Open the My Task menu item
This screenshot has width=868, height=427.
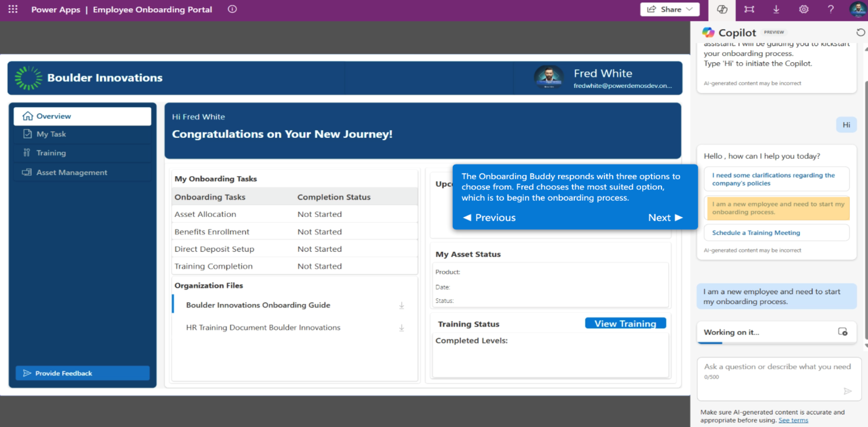[51, 134]
